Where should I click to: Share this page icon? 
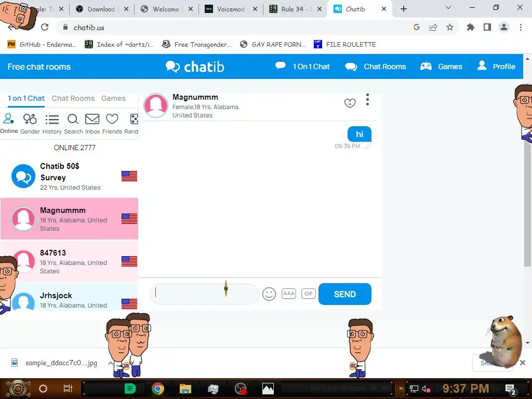pyautogui.click(x=433, y=27)
